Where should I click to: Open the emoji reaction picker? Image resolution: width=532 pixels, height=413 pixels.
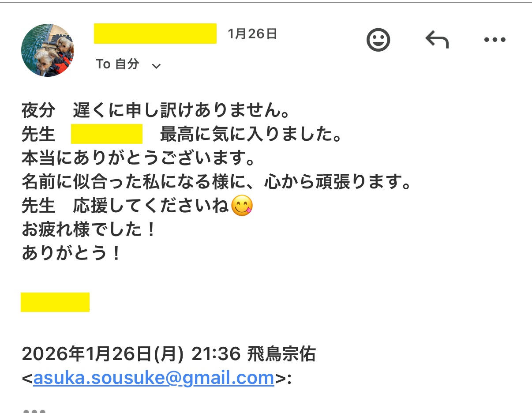378,39
